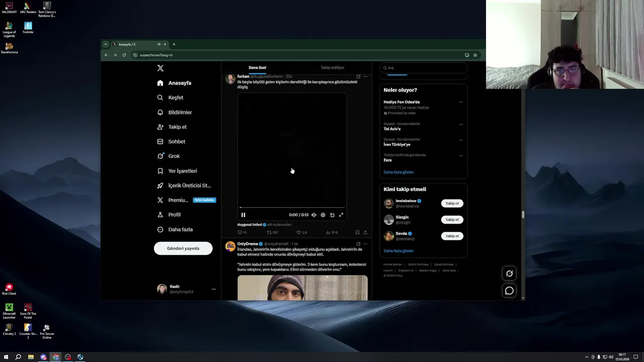Open Keşfet explore page
The height and width of the screenshot is (362, 644).
[x=170, y=98]
